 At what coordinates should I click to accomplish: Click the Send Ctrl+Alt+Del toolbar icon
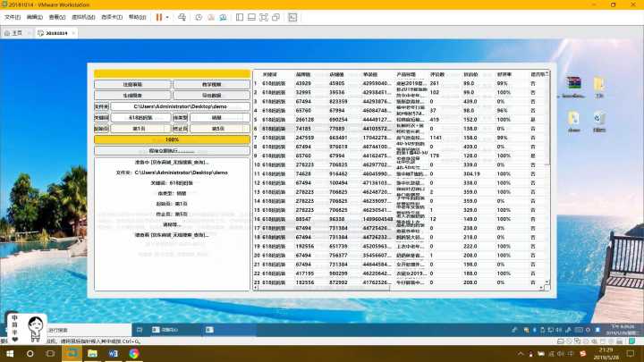[x=182, y=17]
